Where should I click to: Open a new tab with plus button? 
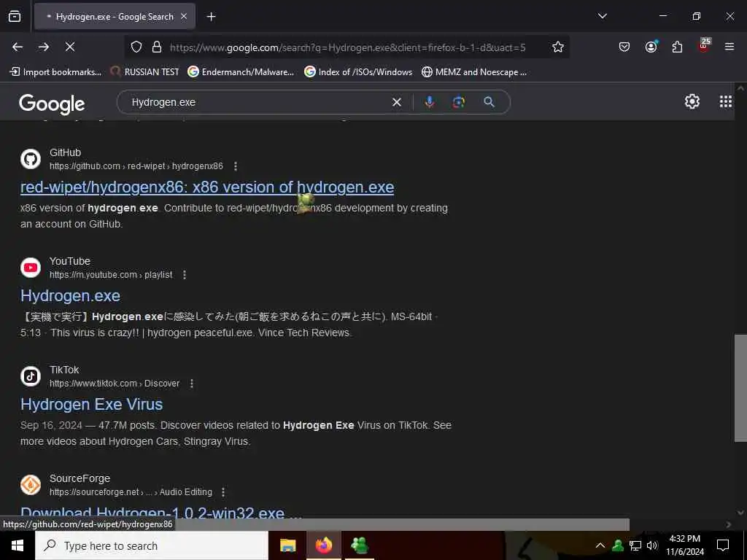[211, 17]
